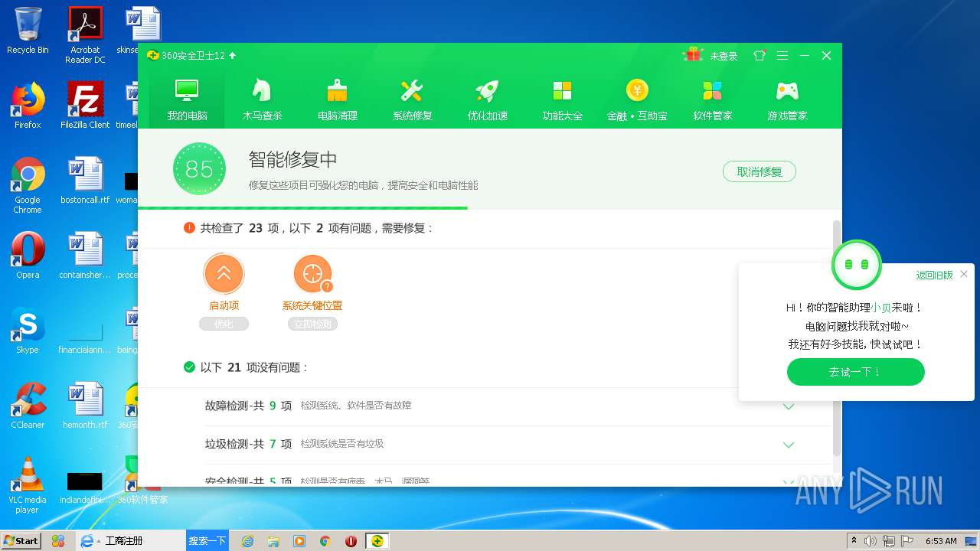Open the 软件管家 software manager section
The image size is (980, 551).
713,99
